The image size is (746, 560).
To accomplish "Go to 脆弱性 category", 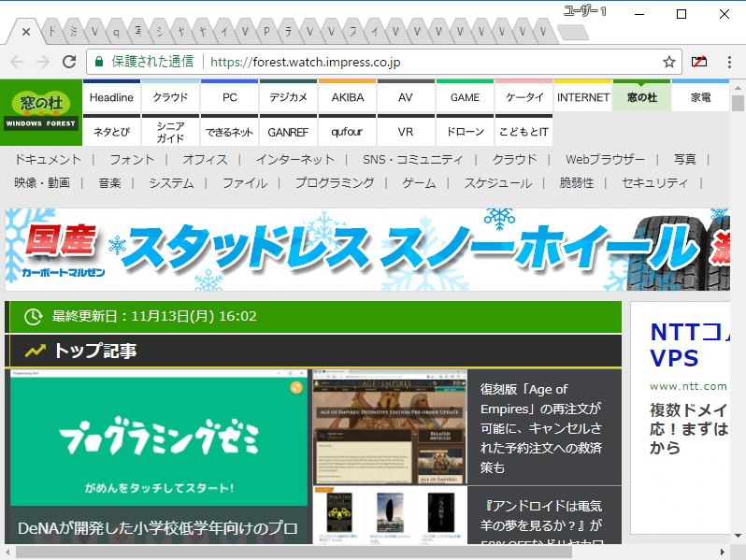I will [577, 182].
